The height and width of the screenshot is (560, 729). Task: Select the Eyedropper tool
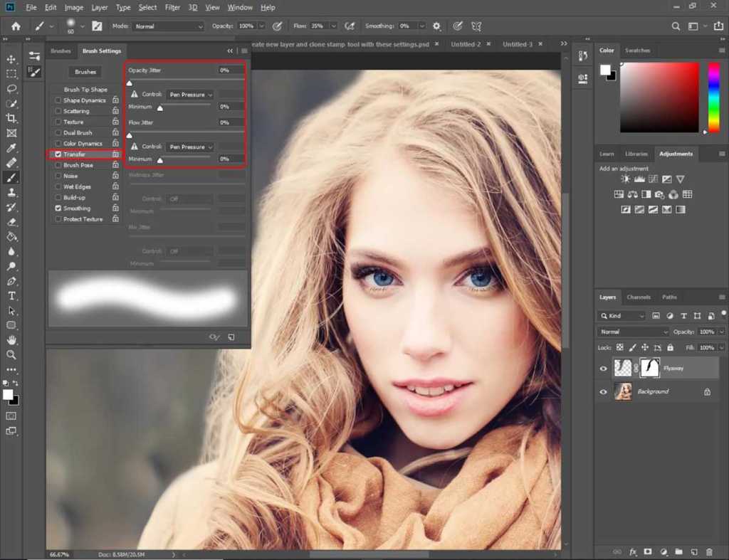pyautogui.click(x=11, y=148)
